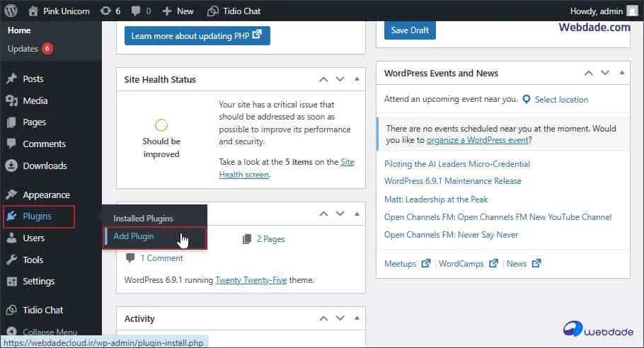Select Add Plugin from the flyout submenu
644x348 pixels.
pyautogui.click(x=134, y=236)
